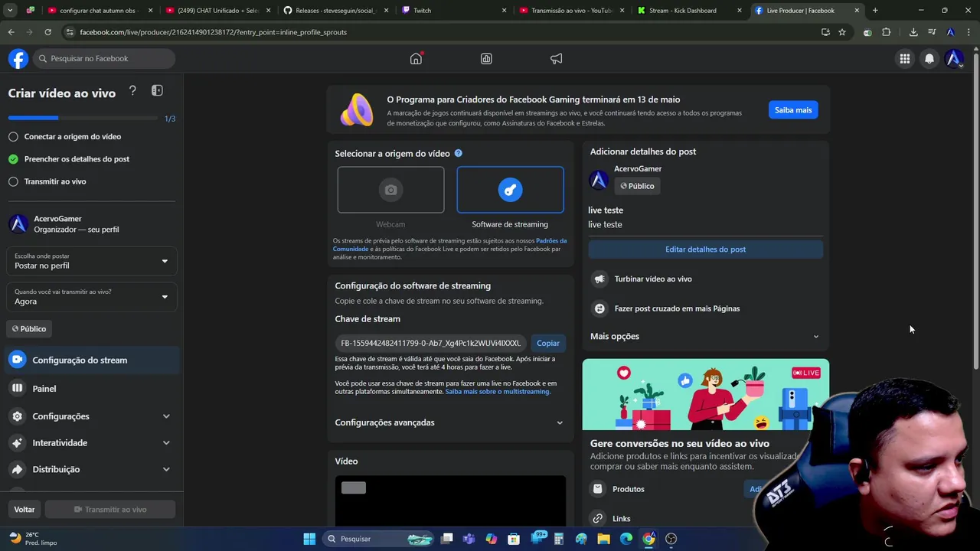The width and height of the screenshot is (980, 551).
Task: Open Microsoft Teams from taskbar
Action: pos(469,539)
